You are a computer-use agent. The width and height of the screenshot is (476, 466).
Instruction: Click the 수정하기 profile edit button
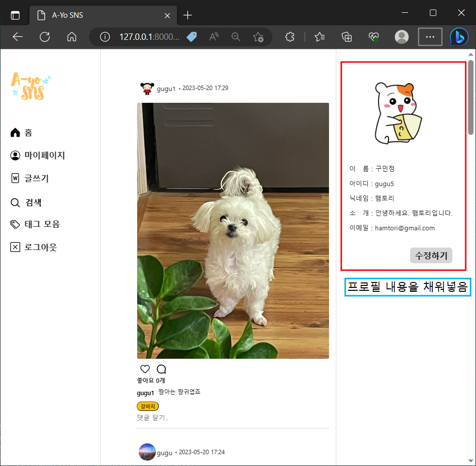click(x=431, y=255)
